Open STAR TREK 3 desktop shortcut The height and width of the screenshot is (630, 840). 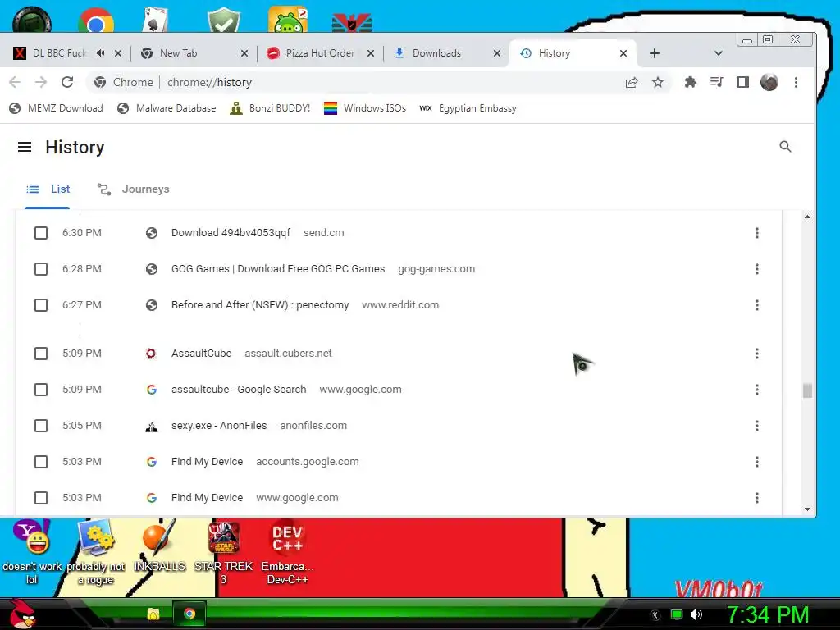[x=223, y=553]
